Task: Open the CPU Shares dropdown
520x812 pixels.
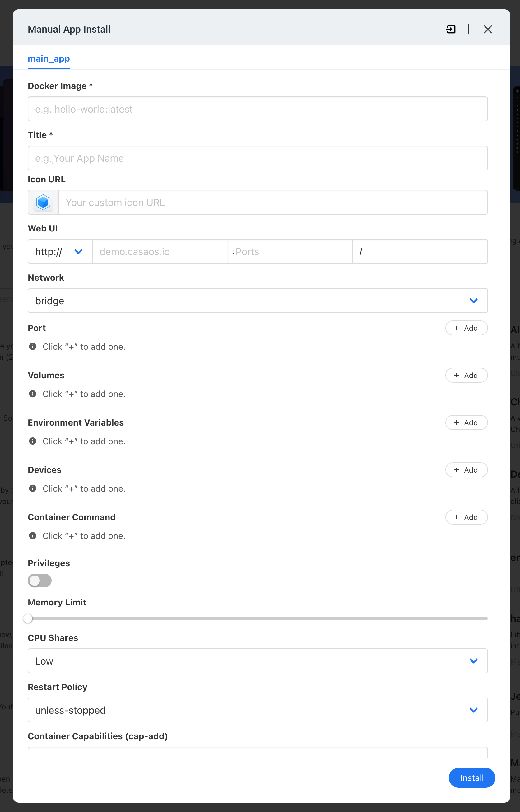Action: tap(257, 661)
